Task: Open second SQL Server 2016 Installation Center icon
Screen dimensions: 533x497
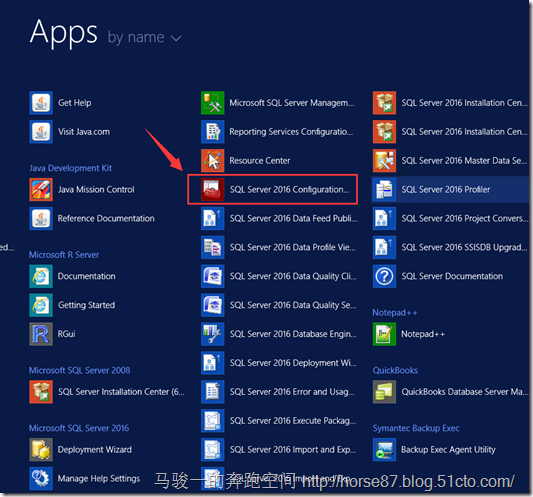Action: pyautogui.click(x=384, y=132)
